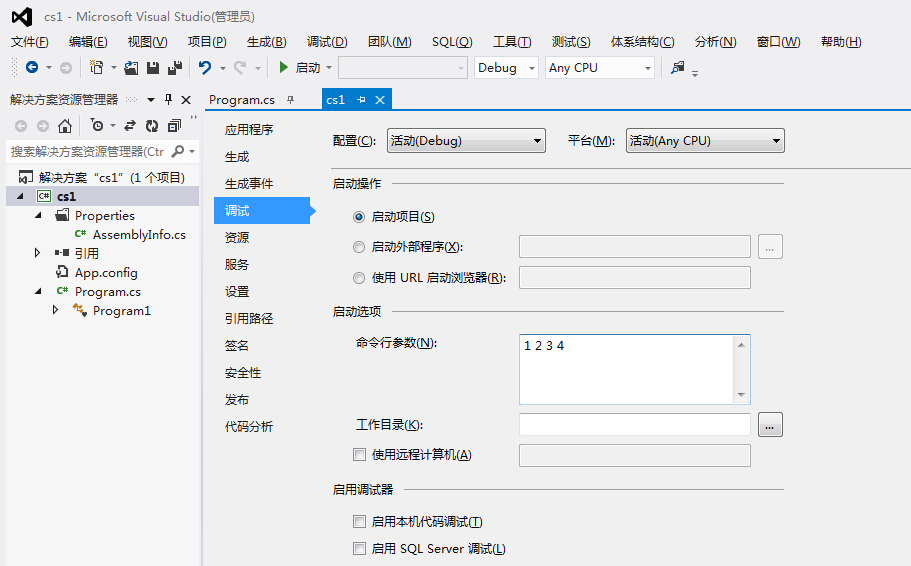911x566 pixels.
Task: Open the 生成事件 properties page
Action: pos(249,184)
